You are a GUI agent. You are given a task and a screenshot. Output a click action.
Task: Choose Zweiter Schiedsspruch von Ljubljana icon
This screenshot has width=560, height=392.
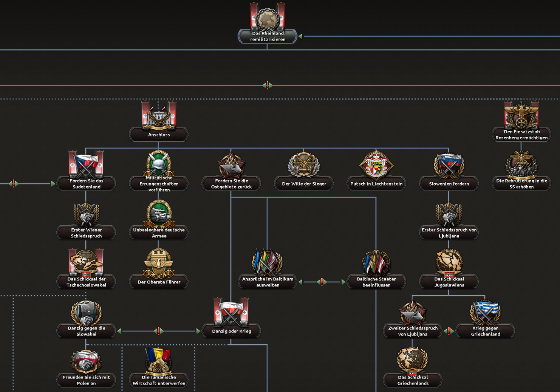pos(413,313)
